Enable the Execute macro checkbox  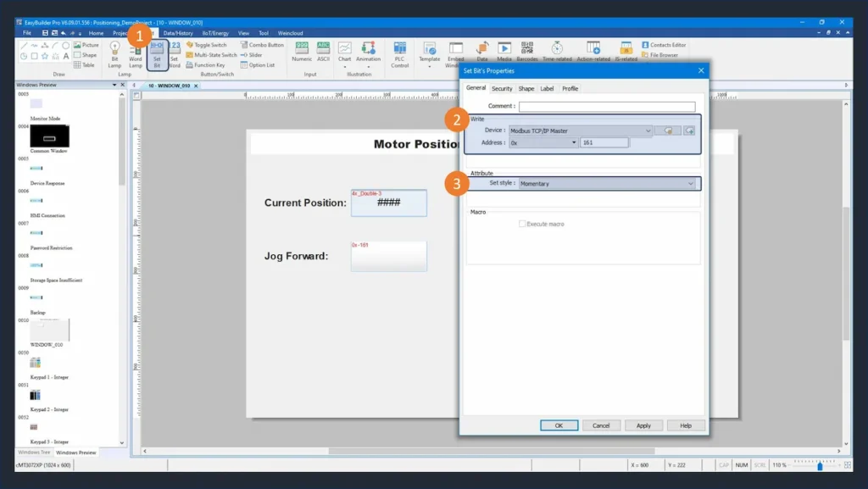(x=522, y=224)
